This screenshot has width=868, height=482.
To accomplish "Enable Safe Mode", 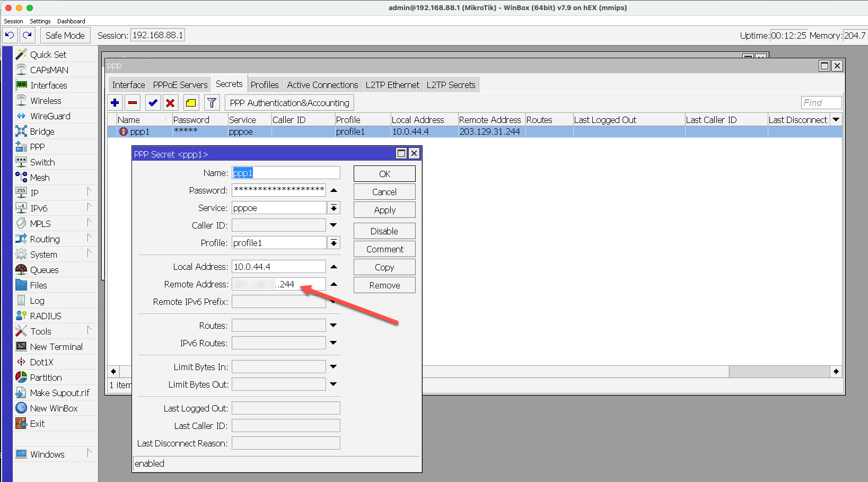I will (x=65, y=35).
